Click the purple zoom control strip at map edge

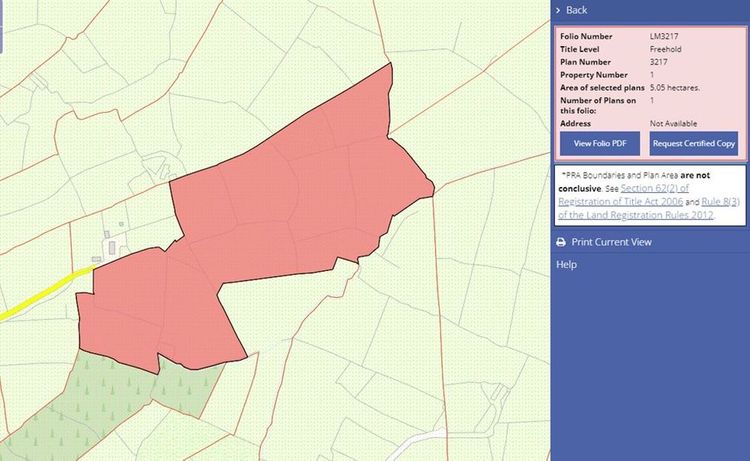click(x=1, y=26)
